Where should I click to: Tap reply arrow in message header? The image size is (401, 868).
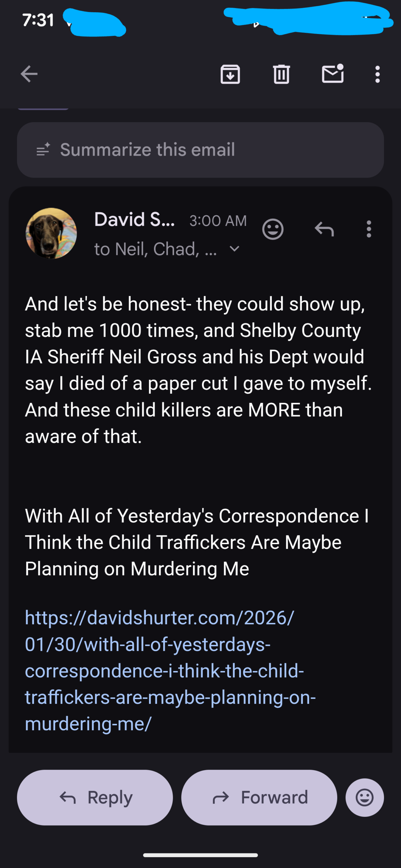[x=324, y=230]
